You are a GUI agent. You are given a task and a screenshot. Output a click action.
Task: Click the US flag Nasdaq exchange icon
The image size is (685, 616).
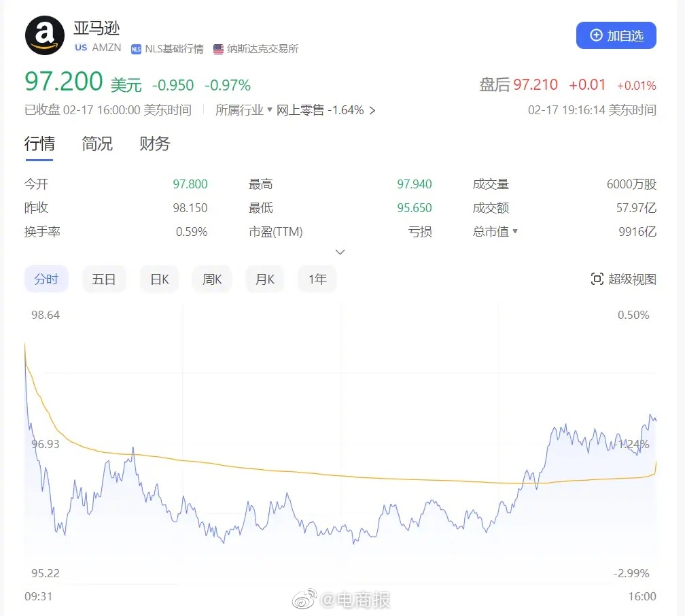pos(218,49)
